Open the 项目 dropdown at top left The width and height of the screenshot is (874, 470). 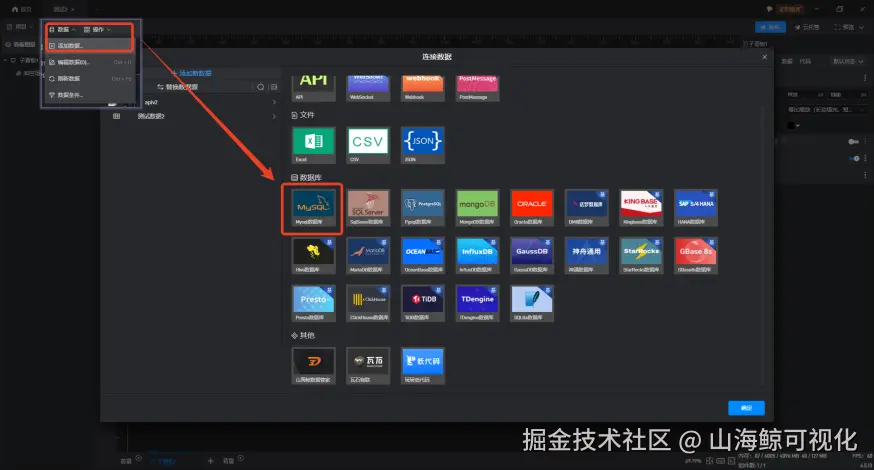(20, 27)
